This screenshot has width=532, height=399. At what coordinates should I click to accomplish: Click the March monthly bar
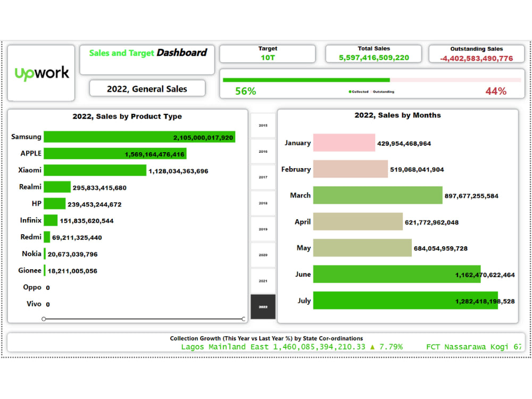click(378, 195)
